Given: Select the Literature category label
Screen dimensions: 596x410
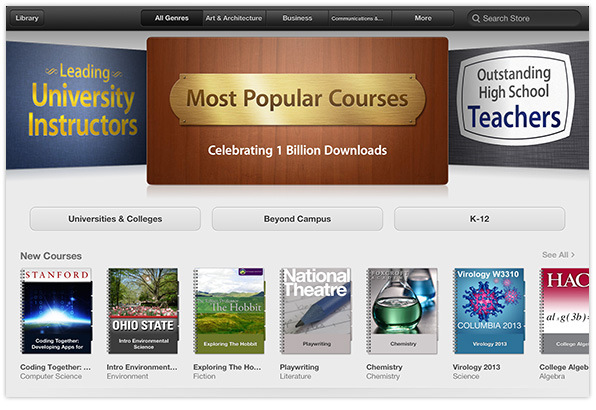Looking at the screenshot, I should 295,376.
